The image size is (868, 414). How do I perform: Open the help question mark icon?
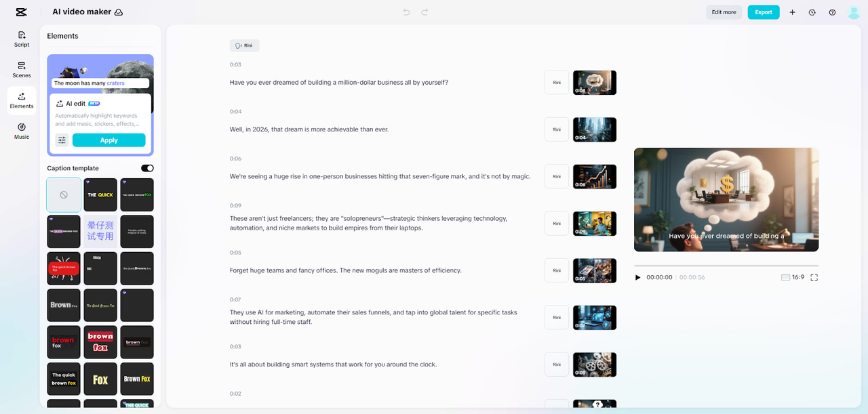832,12
